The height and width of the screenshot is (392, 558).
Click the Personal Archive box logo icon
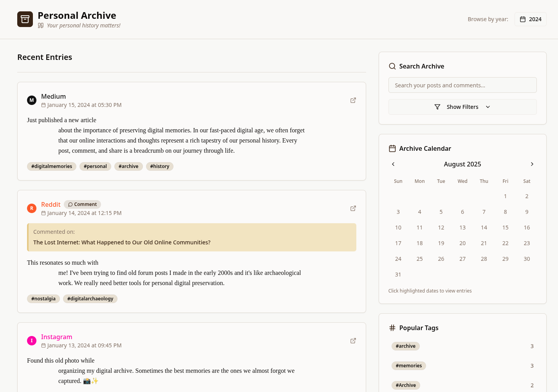[25, 19]
